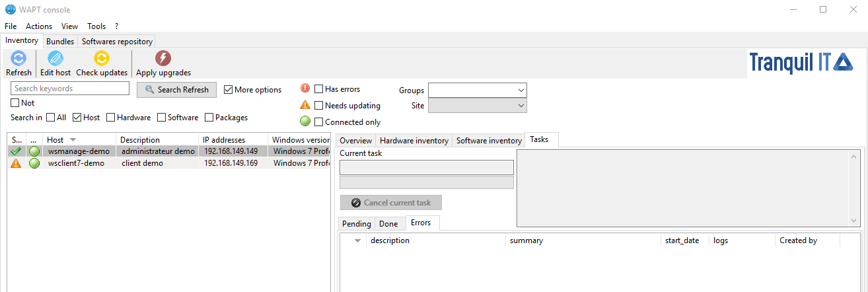The width and height of the screenshot is (868, 292).
Task: Select the wsmanage-demo host row
Action: click(168, 151)
